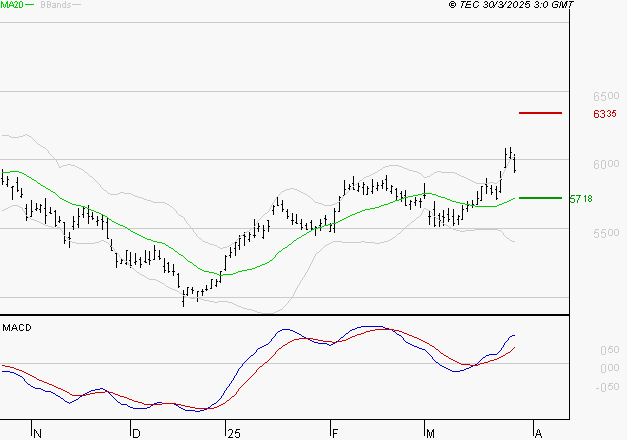
Task: Click the MACD panel title
Action: [x=17, y=328]
